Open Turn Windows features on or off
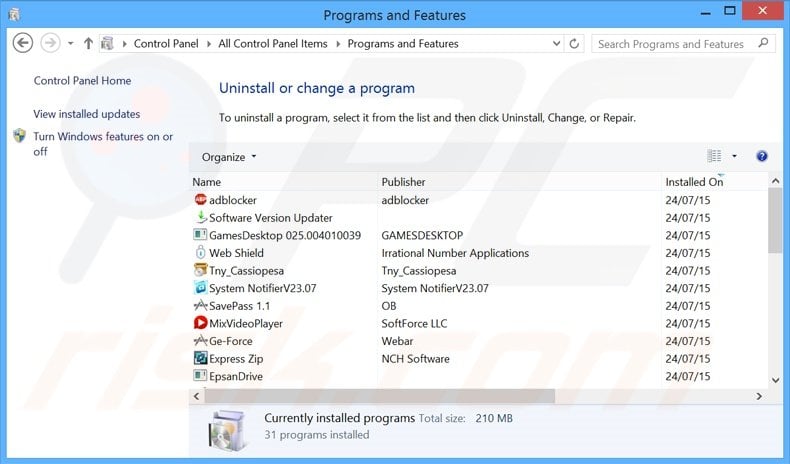The width and height of the screenshot is (790, 464). click(x=103, y=144)
